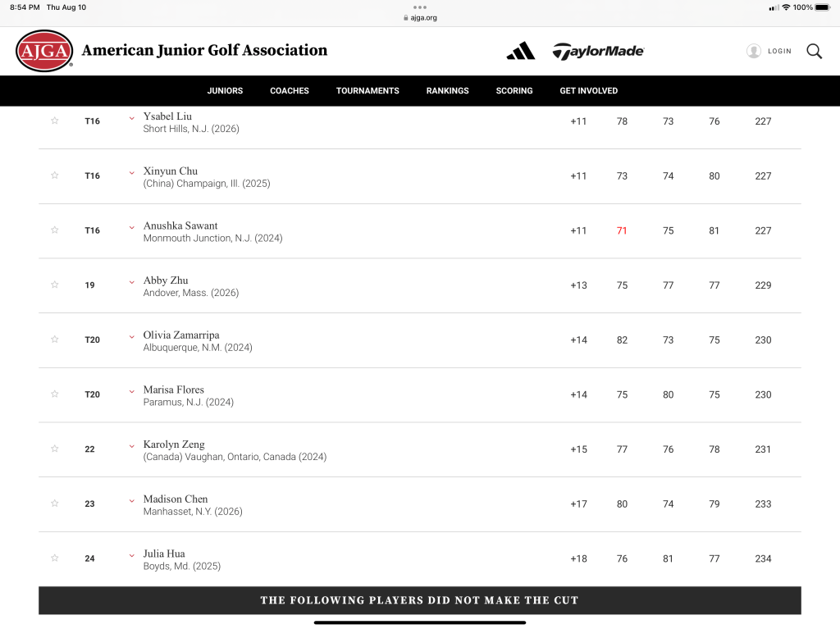Expand Xinyun Chu's scorecard chevron
Viewport: 840px width, 629px height.
point(131,172)
